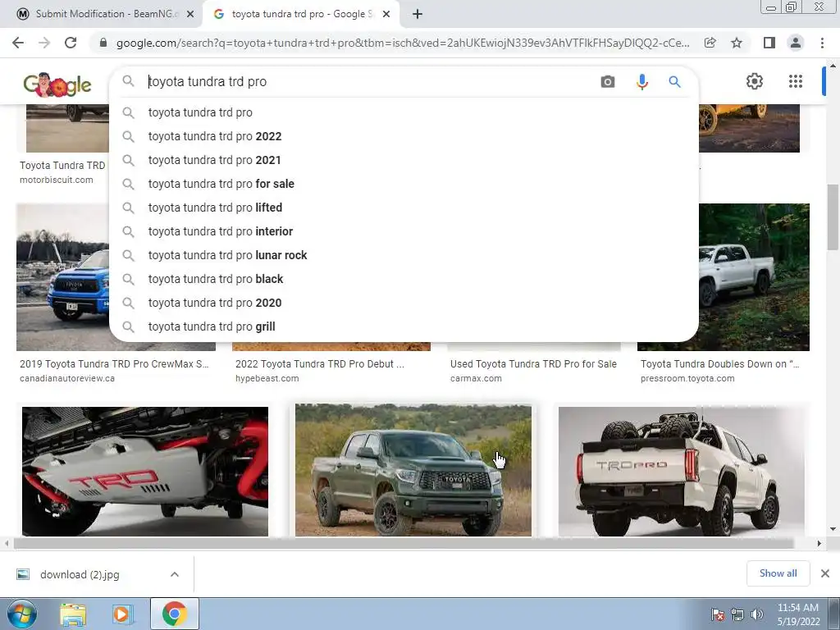
Task: Open Chrome side panel icon
Action: [769, 43]
